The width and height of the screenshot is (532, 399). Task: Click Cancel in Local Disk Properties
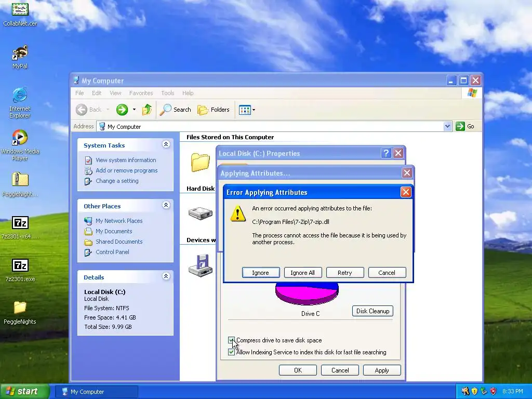coord(340,370)
